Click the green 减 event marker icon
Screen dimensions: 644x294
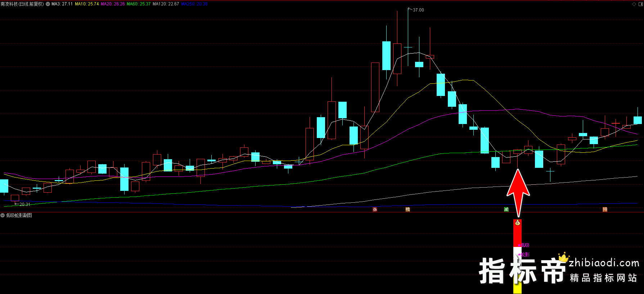coord(506,209)
